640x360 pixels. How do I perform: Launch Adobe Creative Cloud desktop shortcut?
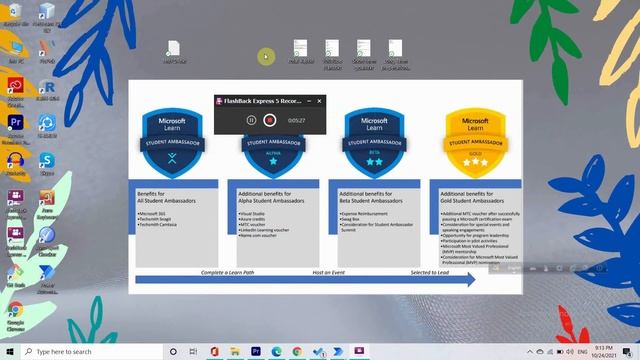click(x=16, y=91)
